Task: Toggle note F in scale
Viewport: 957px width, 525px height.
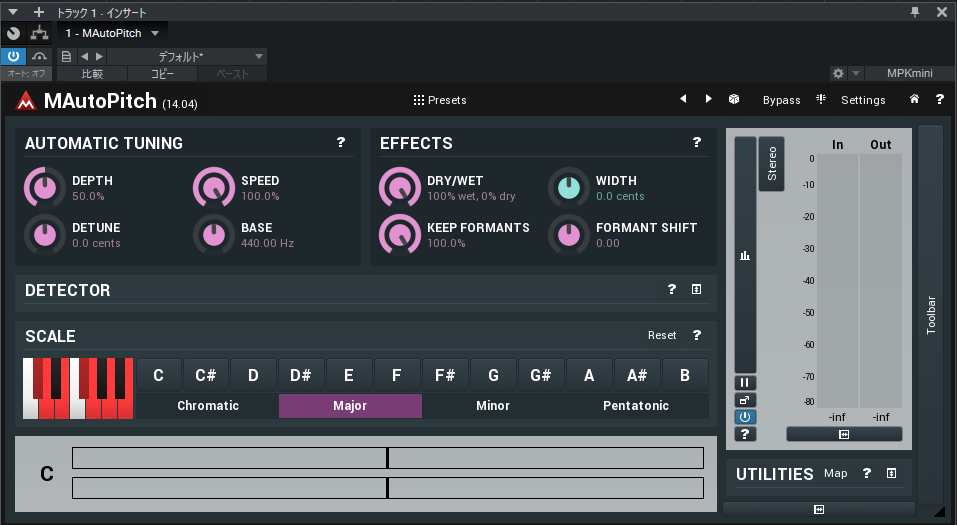Action: click(397, 375)
